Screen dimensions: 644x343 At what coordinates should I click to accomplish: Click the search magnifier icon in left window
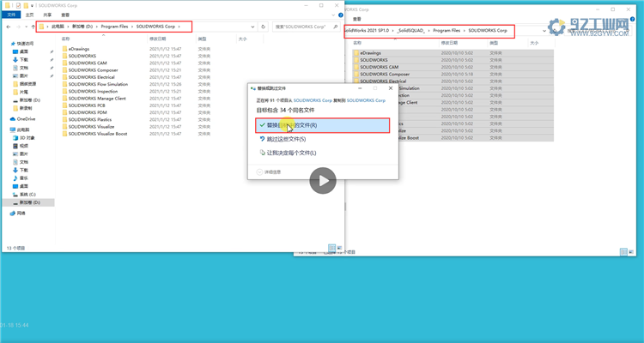coord(336,27)
